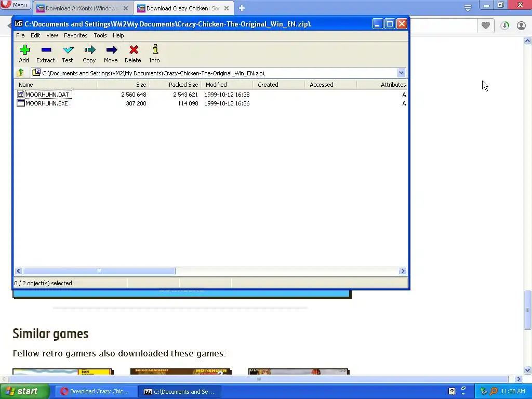The height and width of the screenshot is (399, 532).
Task: Select the MOORHUHN.DAT file name
Action: pyautogui.click(x=47, y=95)
